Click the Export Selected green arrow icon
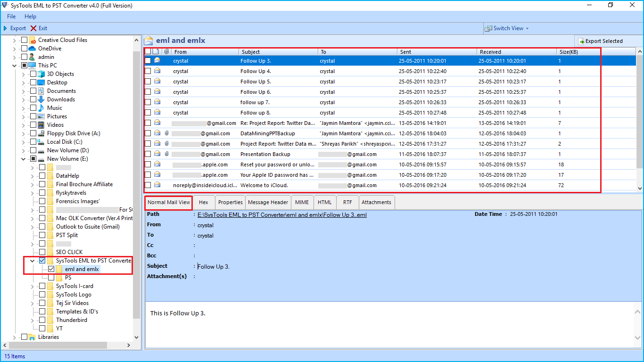 tap(581, 41)
